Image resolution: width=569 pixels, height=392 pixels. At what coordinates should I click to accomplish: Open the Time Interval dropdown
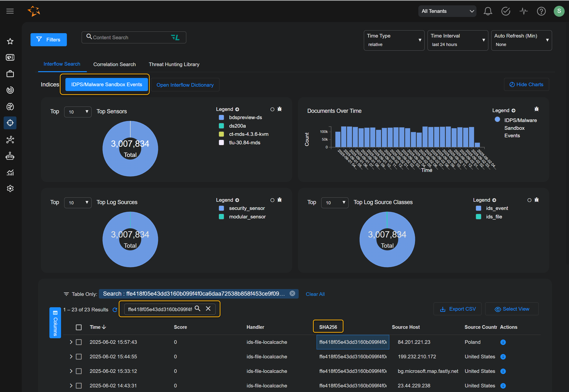pyautogui.click(x=458, y=40)
